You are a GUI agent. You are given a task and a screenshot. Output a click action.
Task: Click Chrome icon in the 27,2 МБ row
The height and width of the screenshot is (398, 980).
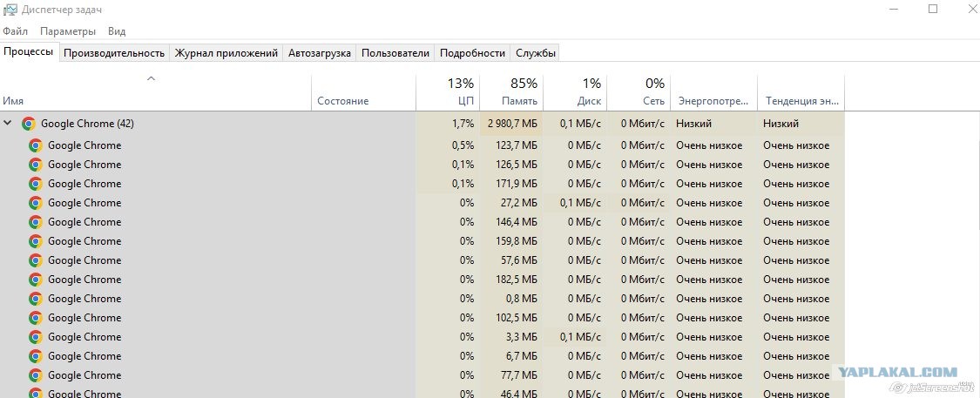[x=36, y=203]
